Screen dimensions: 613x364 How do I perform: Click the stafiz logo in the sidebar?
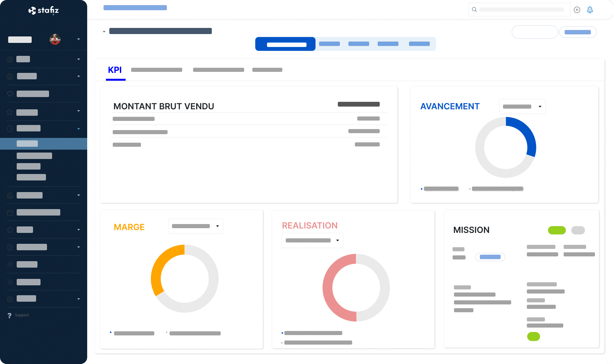44,11
